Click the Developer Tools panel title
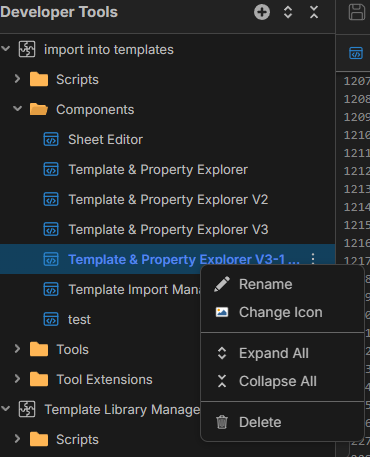370x457 pixels. coord(59,12)
